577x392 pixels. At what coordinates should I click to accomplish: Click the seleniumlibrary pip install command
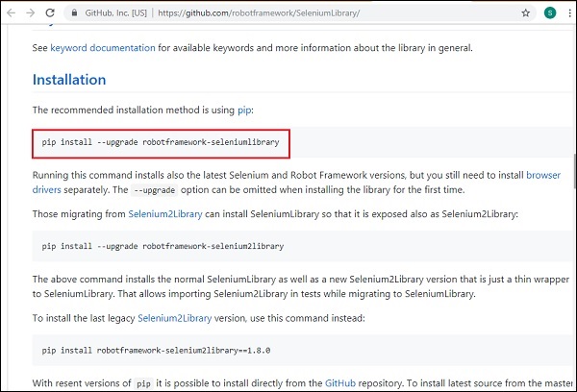coord(161,142)
